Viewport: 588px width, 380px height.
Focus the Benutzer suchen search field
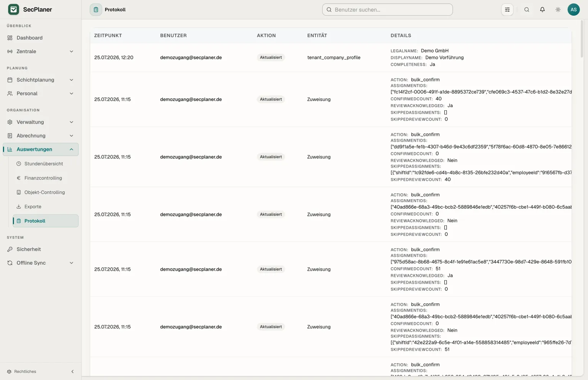point(387,10)
